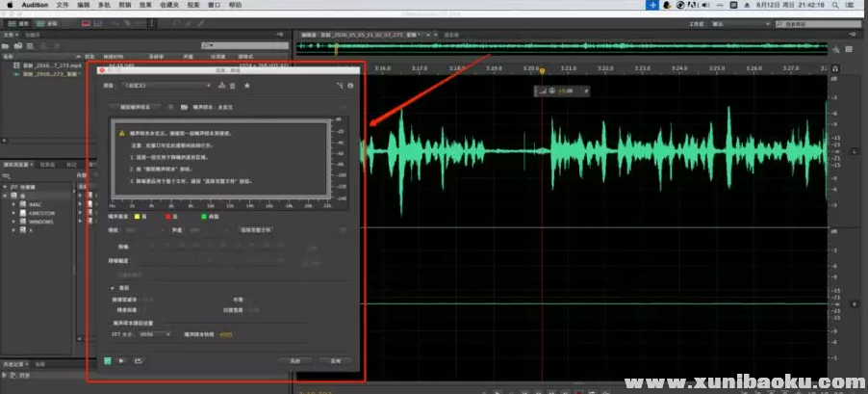
Task: Click the delete preset trash icon
Action: point(232,86)
